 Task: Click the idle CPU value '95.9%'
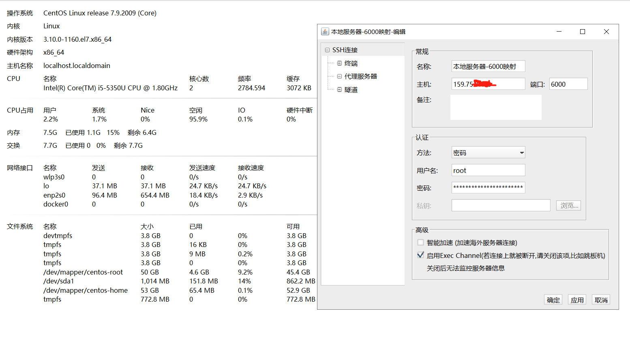point(198,119)
